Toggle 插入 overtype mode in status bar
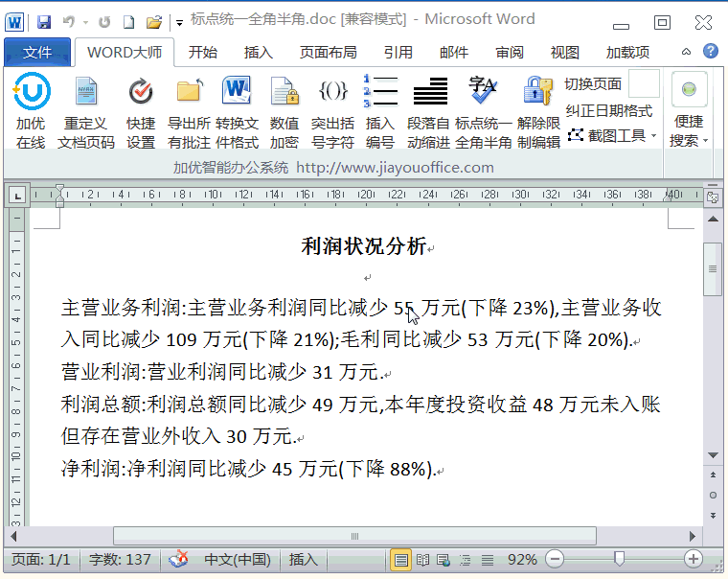Image resolution: width=728 pixels, height=579 pixels. [304, 559]
